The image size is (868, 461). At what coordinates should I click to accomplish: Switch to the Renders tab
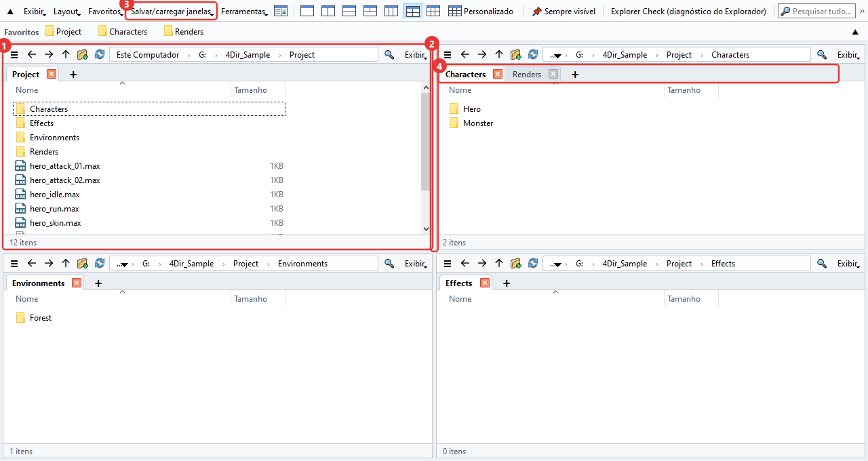point(527,75)
